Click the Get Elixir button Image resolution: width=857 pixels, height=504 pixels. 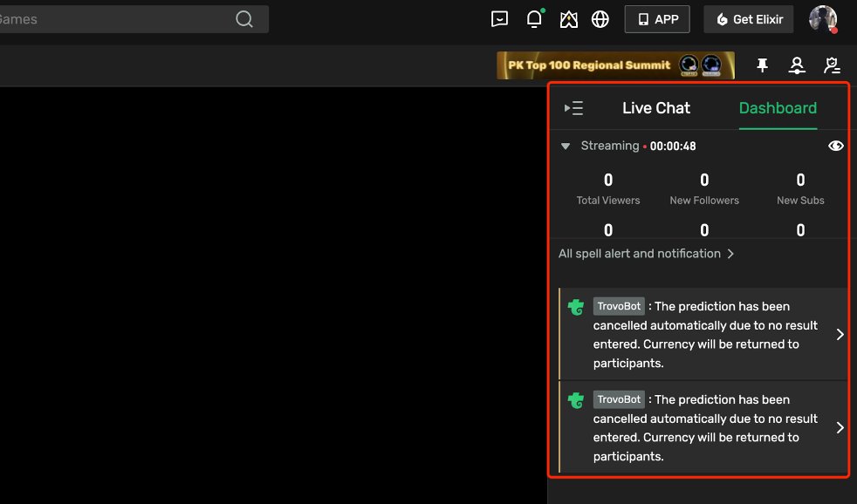point(749,19)
